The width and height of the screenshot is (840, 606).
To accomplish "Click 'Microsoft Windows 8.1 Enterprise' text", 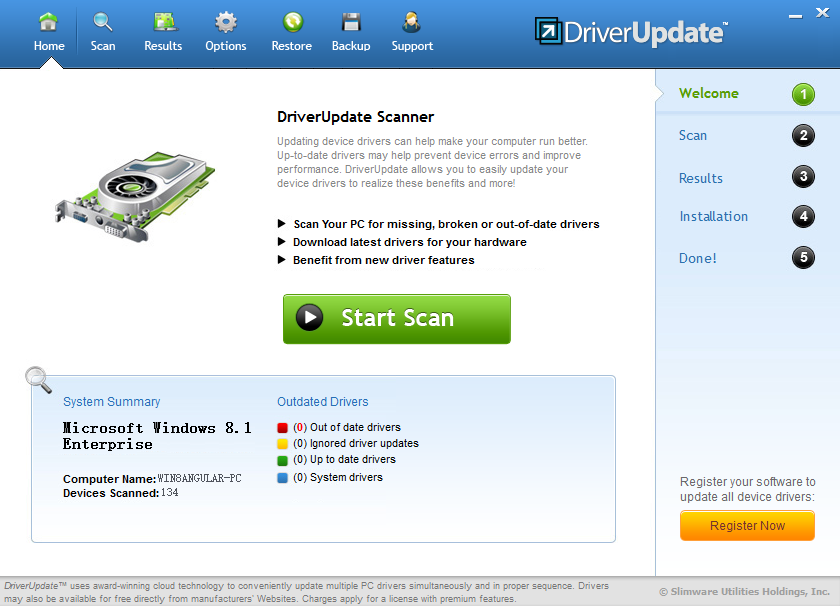I will pyautogui.click(x=157, y=436).
